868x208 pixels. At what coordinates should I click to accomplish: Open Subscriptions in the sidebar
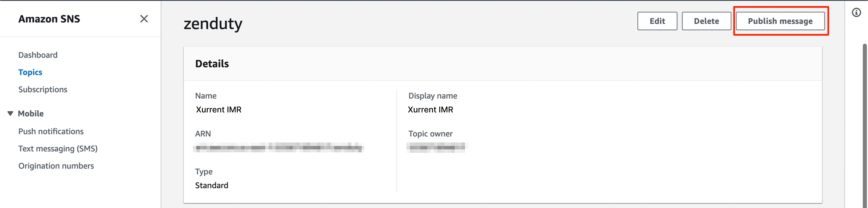click(43, 89)
